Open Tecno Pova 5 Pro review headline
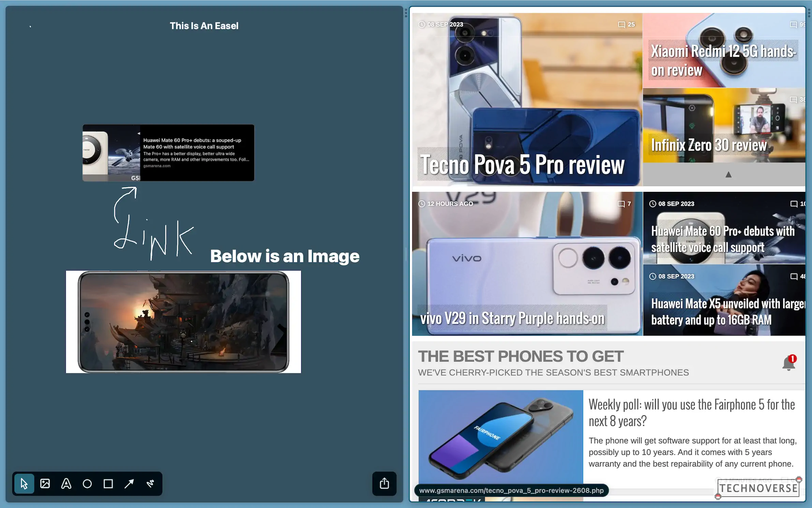This screenshot has height=508, width=812. (x=522, y=165)
